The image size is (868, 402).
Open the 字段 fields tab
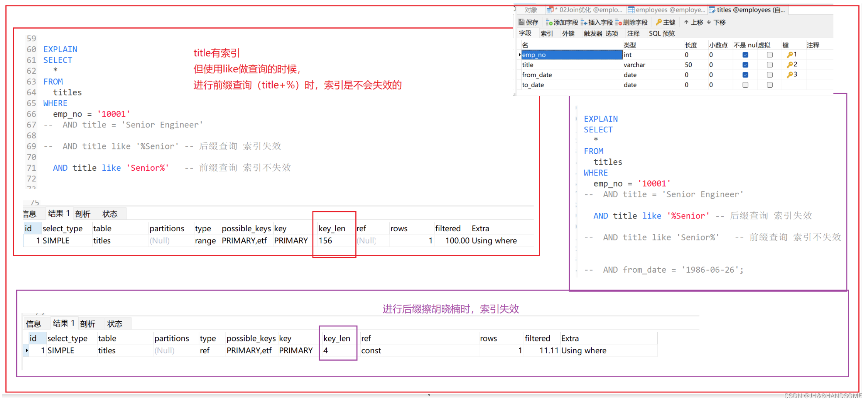coord(525,34)
